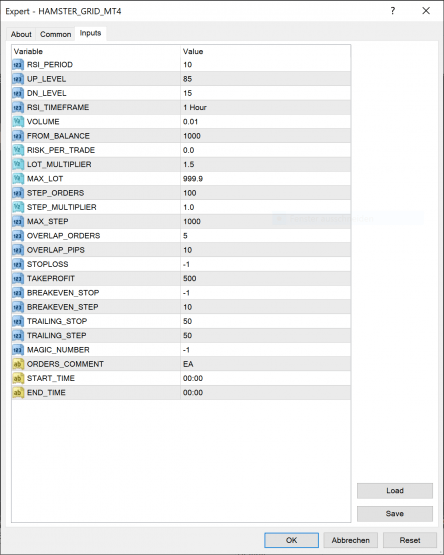Click the OVERLAP_PIPS row icon
Image resolution: width=444 pixels, height=555 pixels.
[18, 250]
